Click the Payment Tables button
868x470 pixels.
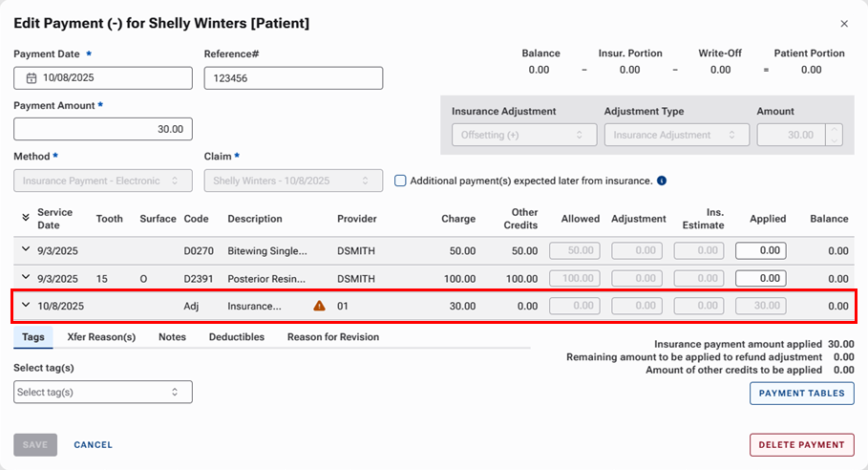tap(801, 394)
